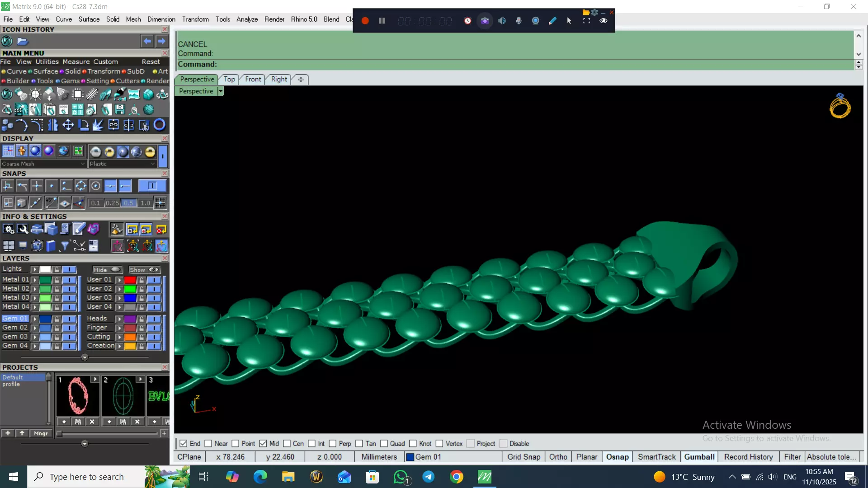Open the save render (R disk) icon
Viewport: 868px width, 488px height.
120,109
